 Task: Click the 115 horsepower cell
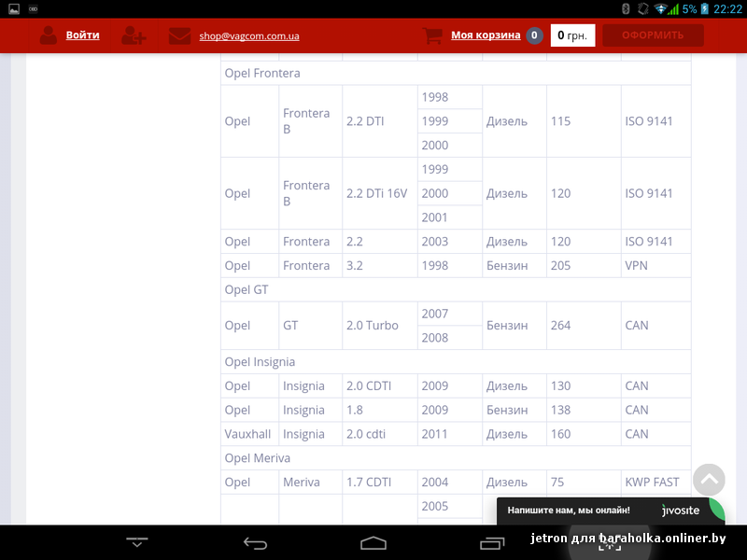click(585, 121)
